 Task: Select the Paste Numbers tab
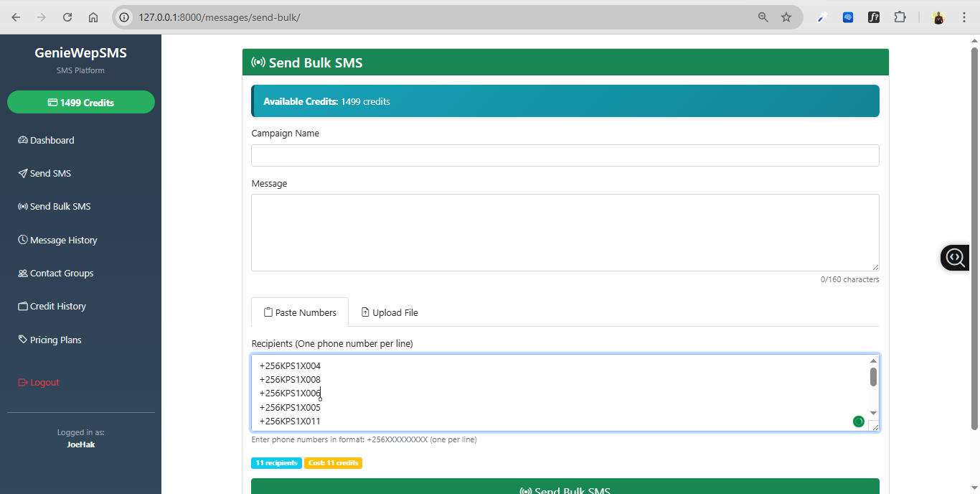coord(300,313)
